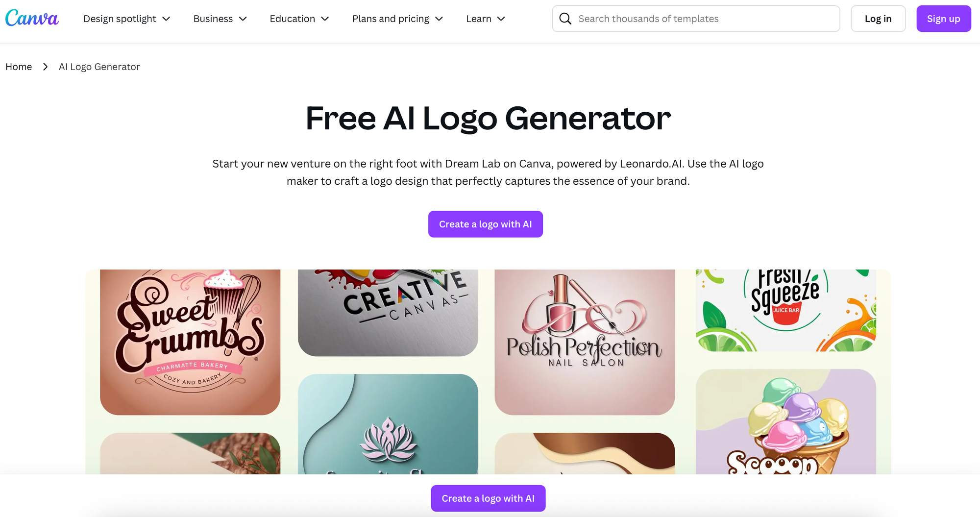Go to Home breadcrumb link
Viewport: 980px width, 517px height.
click(19, 67)
